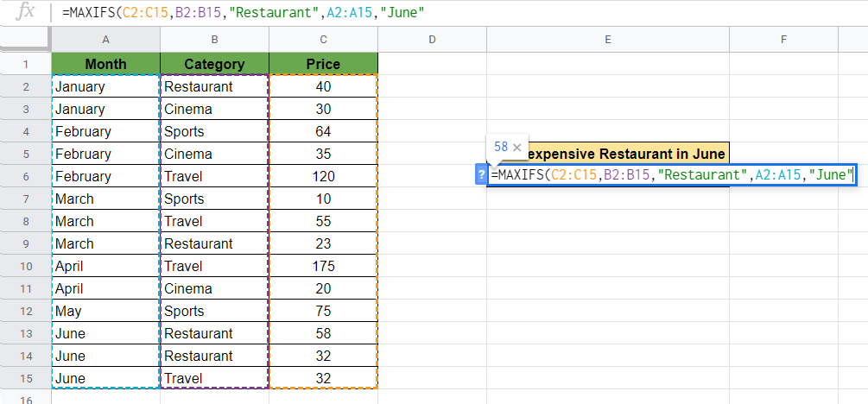Click the fx formula icon
Image resolution: width=868 pixels, height=404 pixels.
click(25, 12)
